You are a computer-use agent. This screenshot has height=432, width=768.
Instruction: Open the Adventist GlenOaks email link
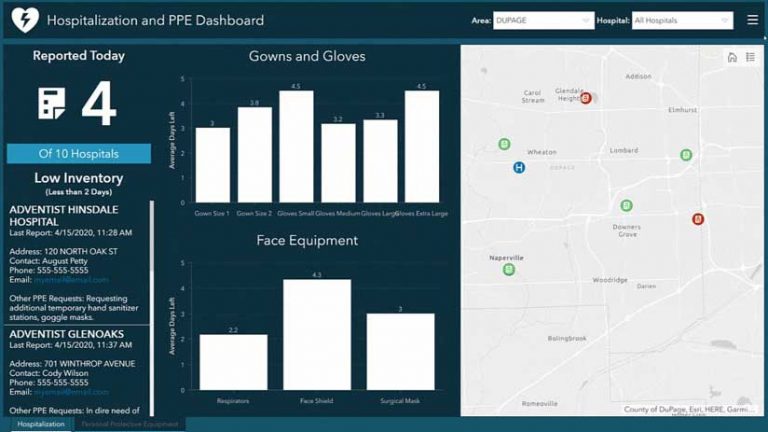pyautogui.click(x=72, y=392)
